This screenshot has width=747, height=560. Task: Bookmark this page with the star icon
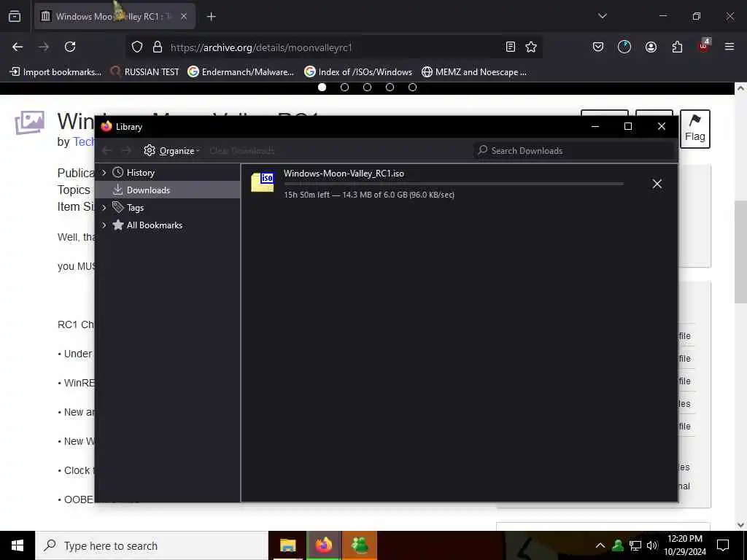click(531, 47)
